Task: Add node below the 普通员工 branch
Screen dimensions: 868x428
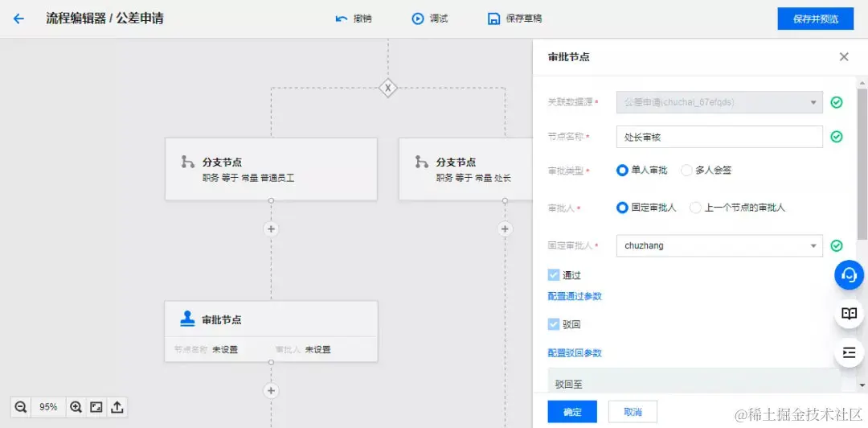Action: coord(271,229)
